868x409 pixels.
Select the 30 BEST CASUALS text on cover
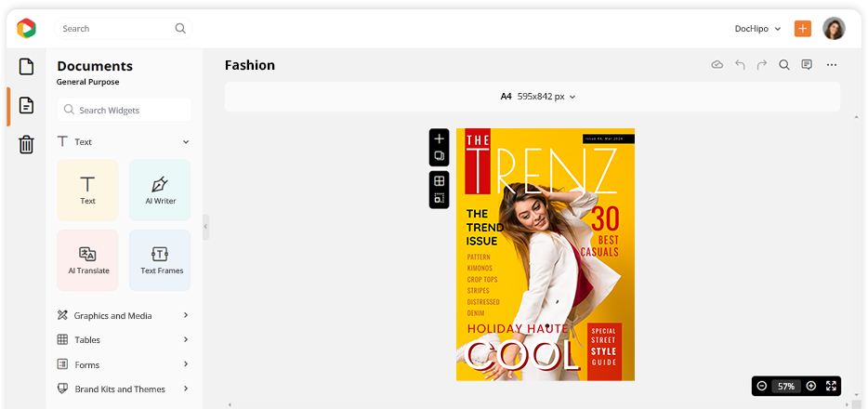600,231
